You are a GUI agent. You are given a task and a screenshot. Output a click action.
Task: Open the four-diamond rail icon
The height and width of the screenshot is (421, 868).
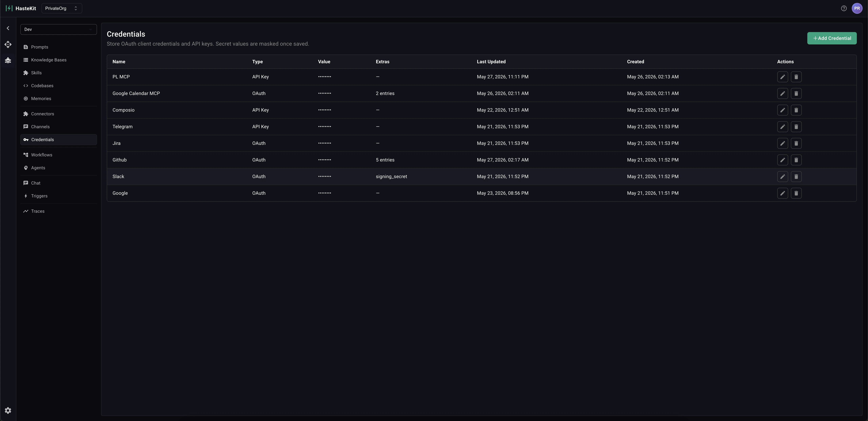click(8, 44)
